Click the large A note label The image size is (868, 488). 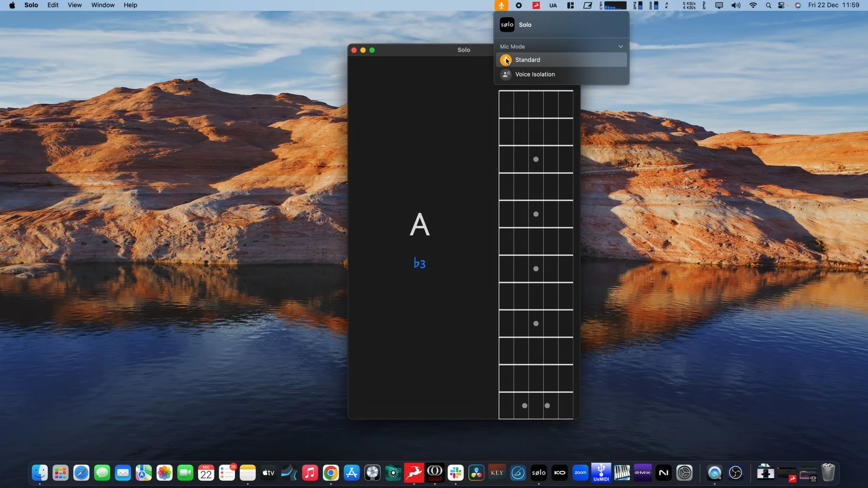[x=419, y=225]
